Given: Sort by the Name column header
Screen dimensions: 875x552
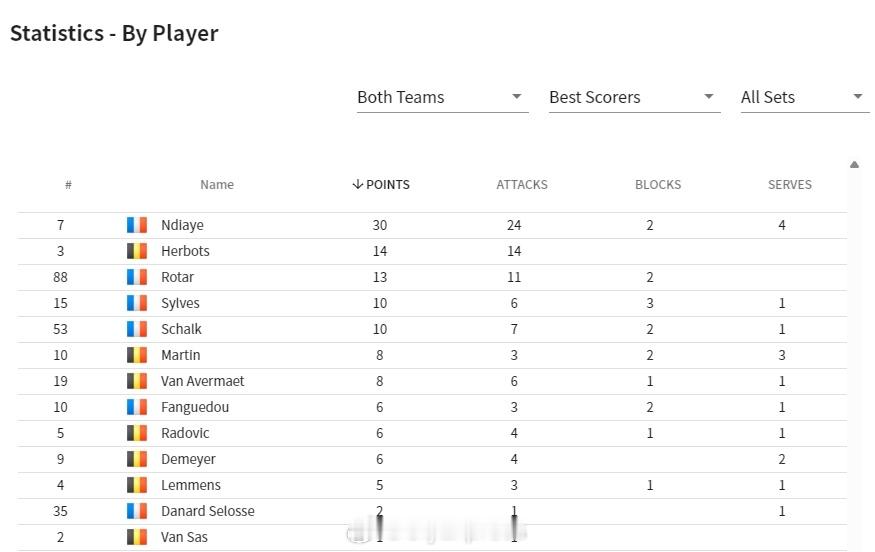Looking at the screenshot, I should coord(217,185).
